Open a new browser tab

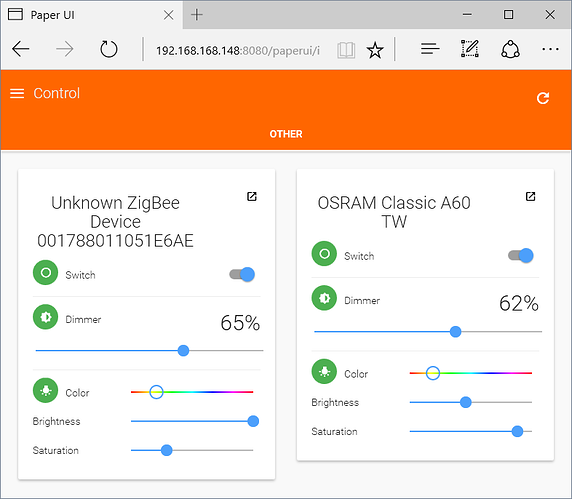pos(197,15)
